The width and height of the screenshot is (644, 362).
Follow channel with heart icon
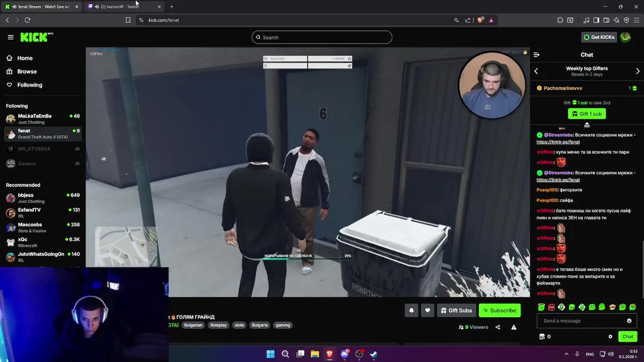pyautogui.click(x=428, y=311)
